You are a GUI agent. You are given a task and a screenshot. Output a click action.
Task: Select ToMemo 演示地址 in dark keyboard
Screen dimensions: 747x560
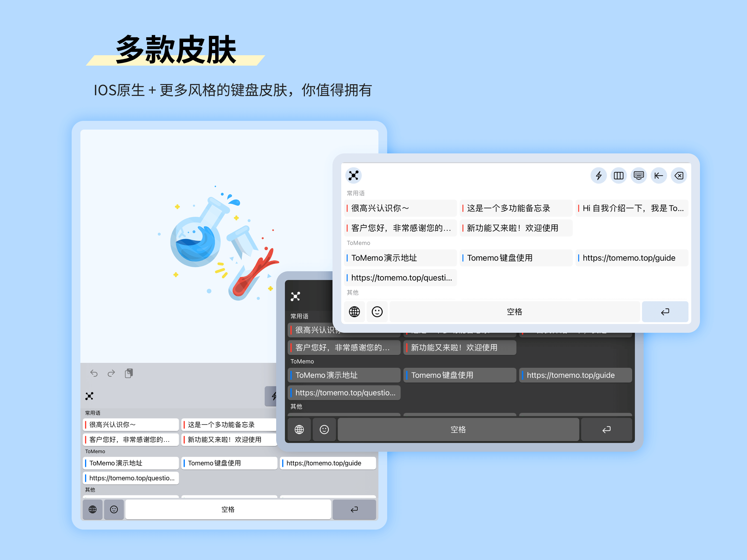point(344,375)
